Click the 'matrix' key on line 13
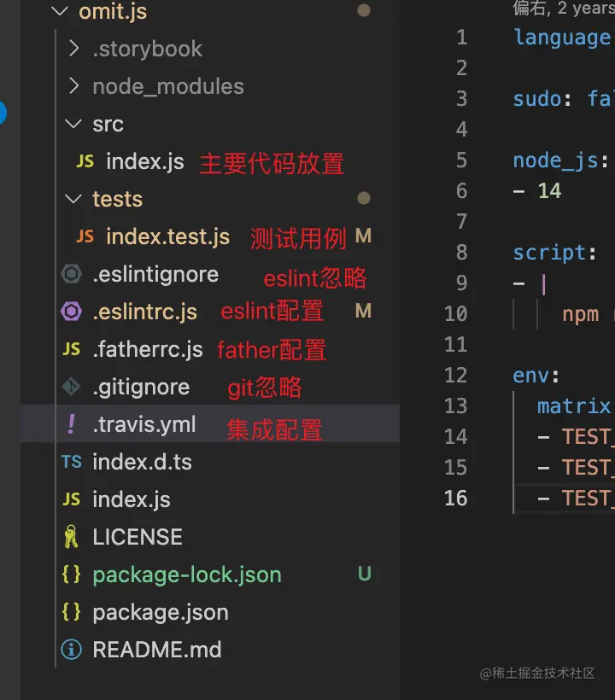 coord(574,406)
